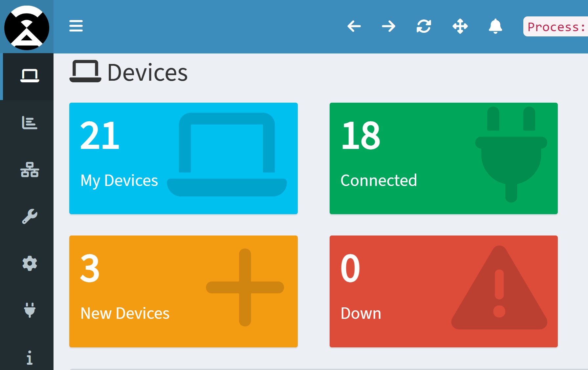Click the refresh icon in the header
This screenshot has width=588, height=370.
tap(424, 26)
